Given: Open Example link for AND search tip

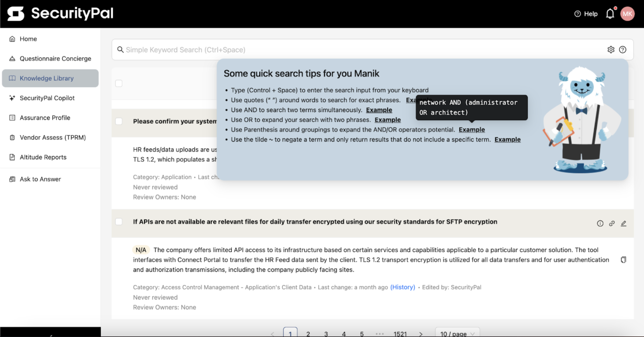Looking at the screenshot, I should coord(379,110).
